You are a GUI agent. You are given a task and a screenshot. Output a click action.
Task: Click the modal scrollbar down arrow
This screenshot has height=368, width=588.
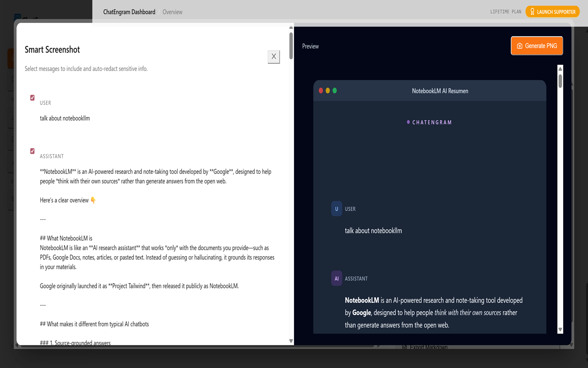[x=291, y=340]
